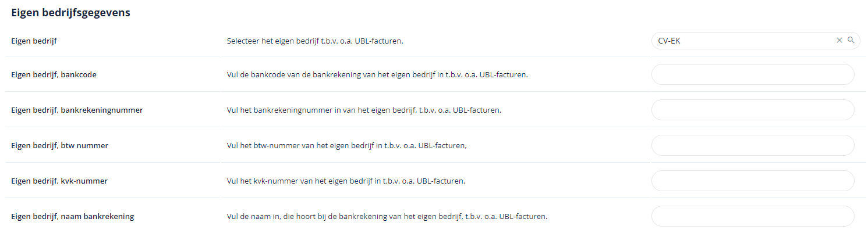Open company search via the magnifier icon
This screenshot has width=868, height=233.
coord(851,40)
